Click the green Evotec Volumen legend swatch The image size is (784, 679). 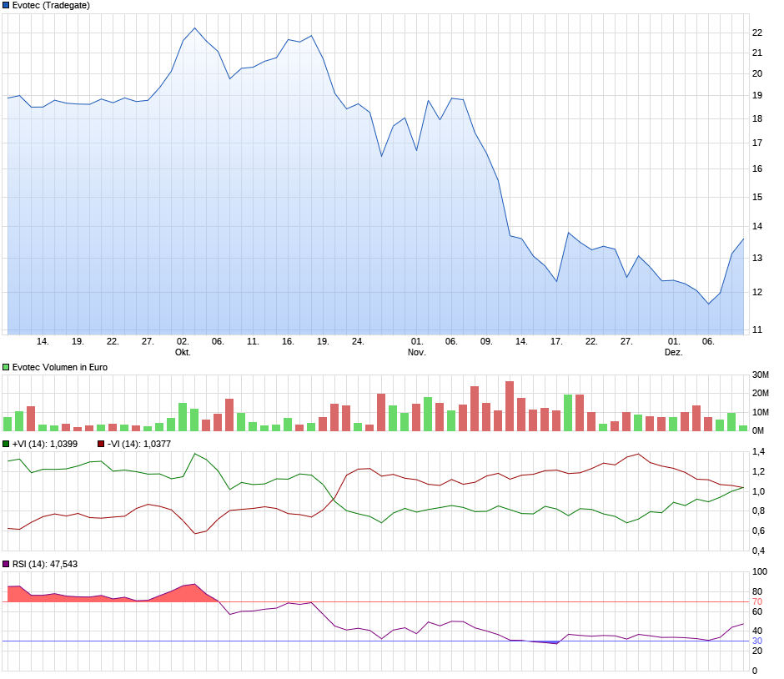click(x=6, y=368)
